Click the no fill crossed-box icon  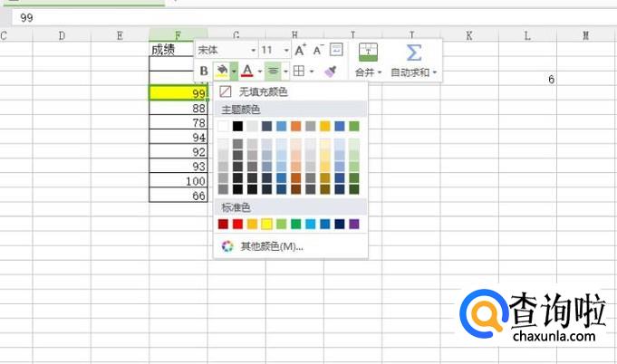click(226, 92)
